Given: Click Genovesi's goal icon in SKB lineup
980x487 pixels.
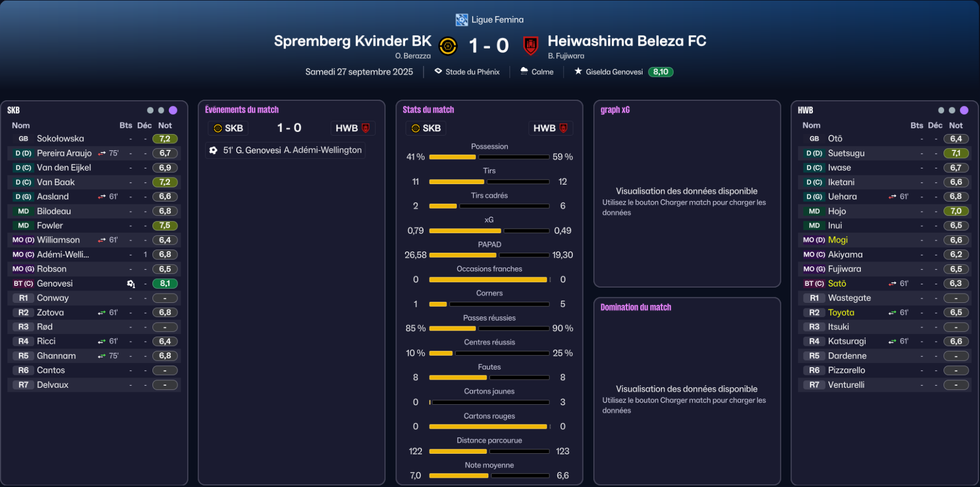Looking at the screenshot, I should (x=131, y=284).
